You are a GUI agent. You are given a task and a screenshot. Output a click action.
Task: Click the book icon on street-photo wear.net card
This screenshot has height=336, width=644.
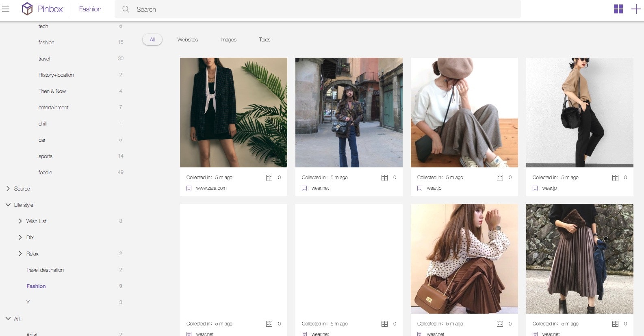point(384,178)
